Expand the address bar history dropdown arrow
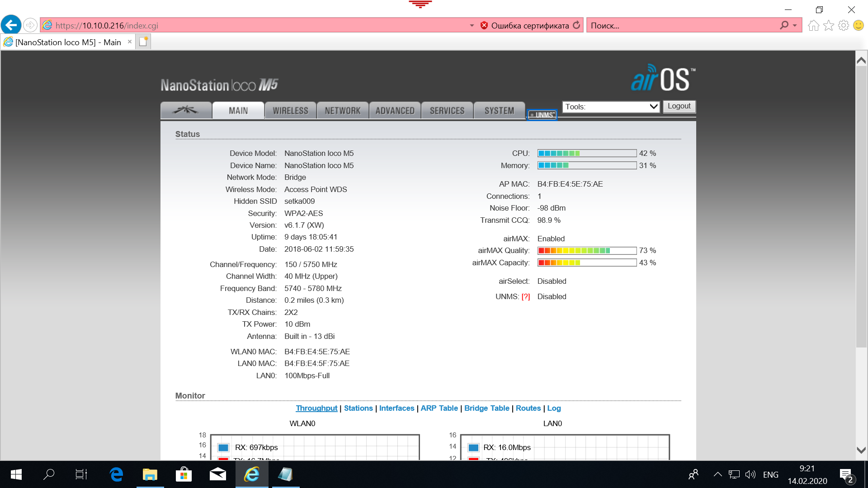The height and width of the screenshot is (488, 868). (x=472, y=25)
